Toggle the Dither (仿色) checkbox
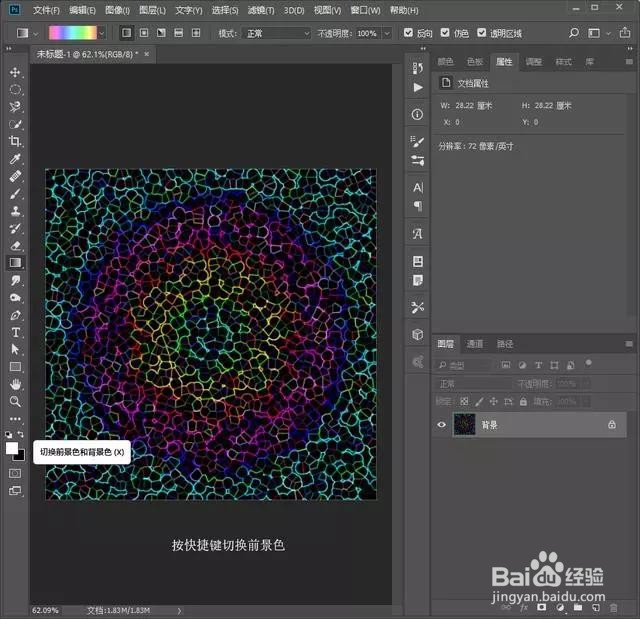 pyautogui.click(x=445, y=33)
